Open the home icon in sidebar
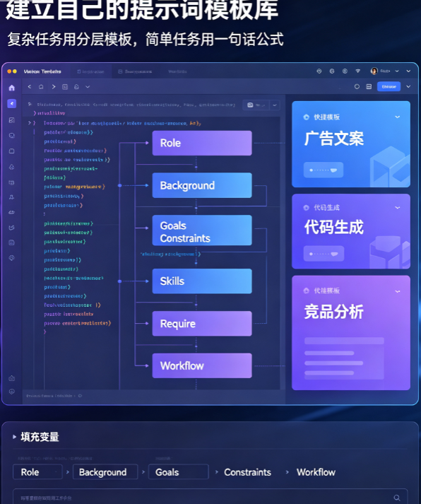Image resolution: width=421 pixels, height=504 pixels. click(x=12, y=88)
